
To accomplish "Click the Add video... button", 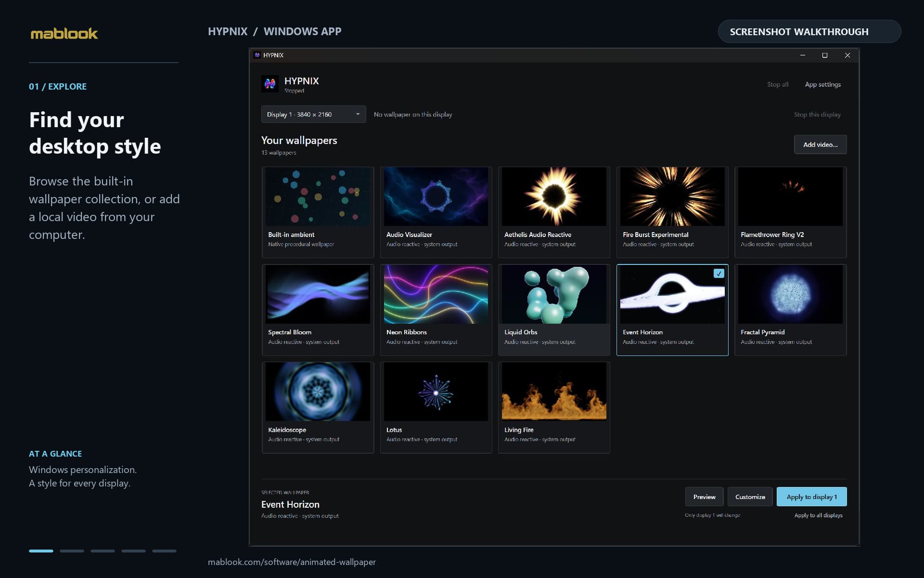I will [820, 144].
